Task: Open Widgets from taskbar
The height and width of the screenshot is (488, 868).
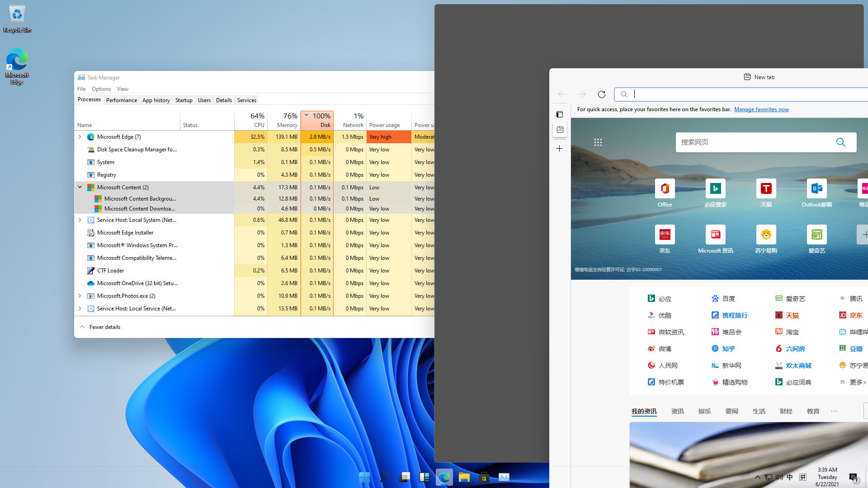Action: [425, 477]
